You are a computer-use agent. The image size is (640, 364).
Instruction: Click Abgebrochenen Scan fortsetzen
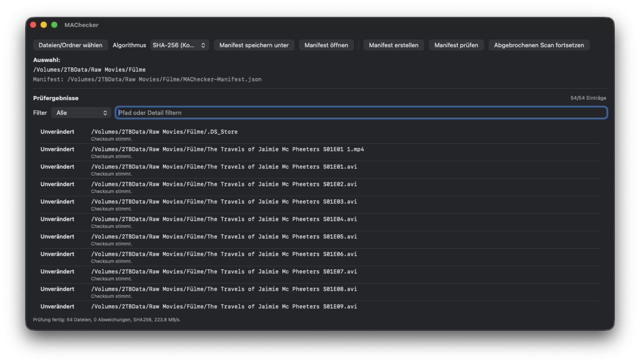539,45
